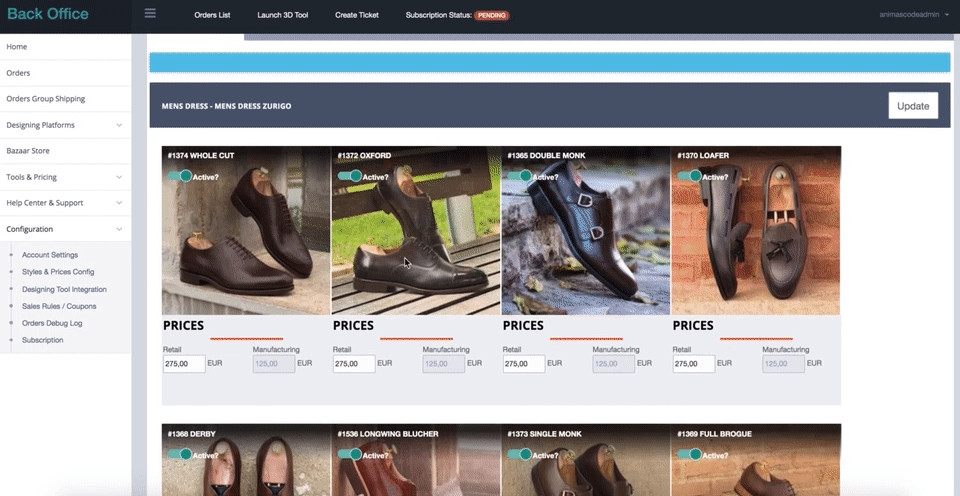Screen dimensions: 960x496
Task: Open the animascodeadmin user dropdown
Action: (913, 15)
